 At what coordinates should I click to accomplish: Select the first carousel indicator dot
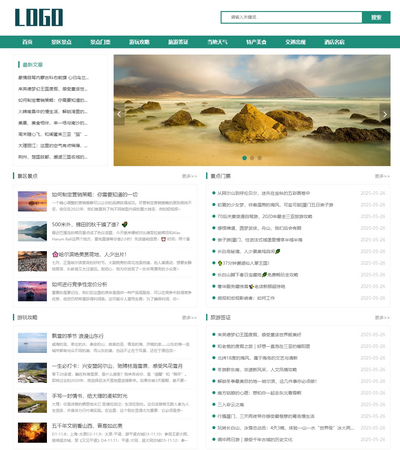tap(244, 158)
